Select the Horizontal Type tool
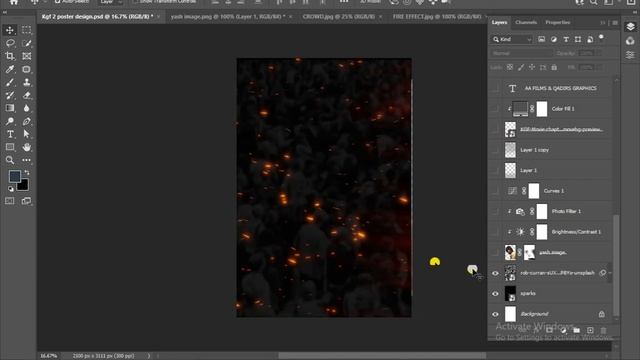This screenshot has height=360, width=640. tap(10, 134)
